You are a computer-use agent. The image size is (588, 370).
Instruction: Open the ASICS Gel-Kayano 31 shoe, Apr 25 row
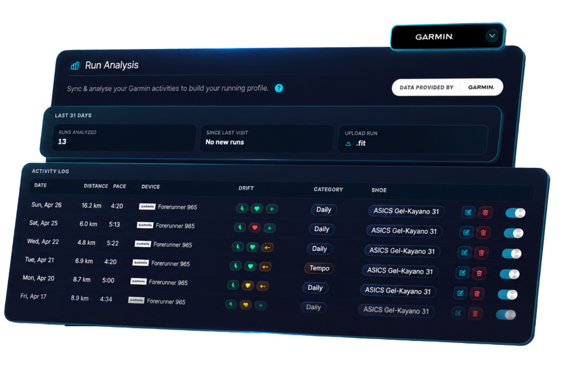click(404, 231)
